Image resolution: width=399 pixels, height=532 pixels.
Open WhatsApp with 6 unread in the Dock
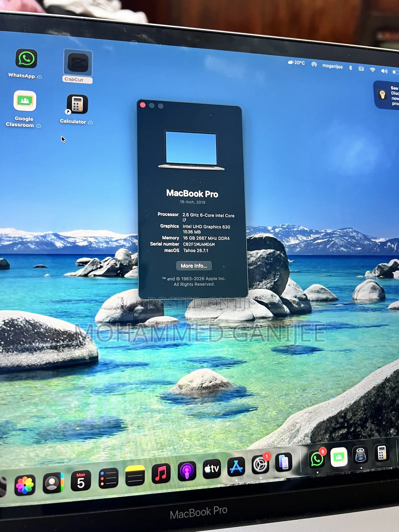coord(317,459)
